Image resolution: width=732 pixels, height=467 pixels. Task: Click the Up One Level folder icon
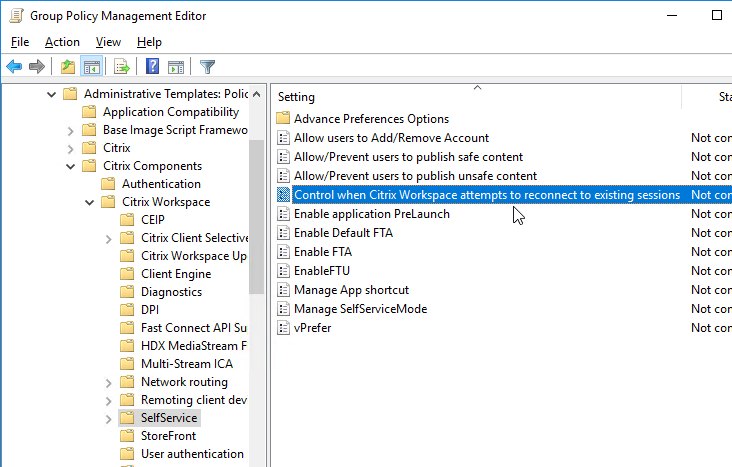pyautogui.click(x=68, y=67)
